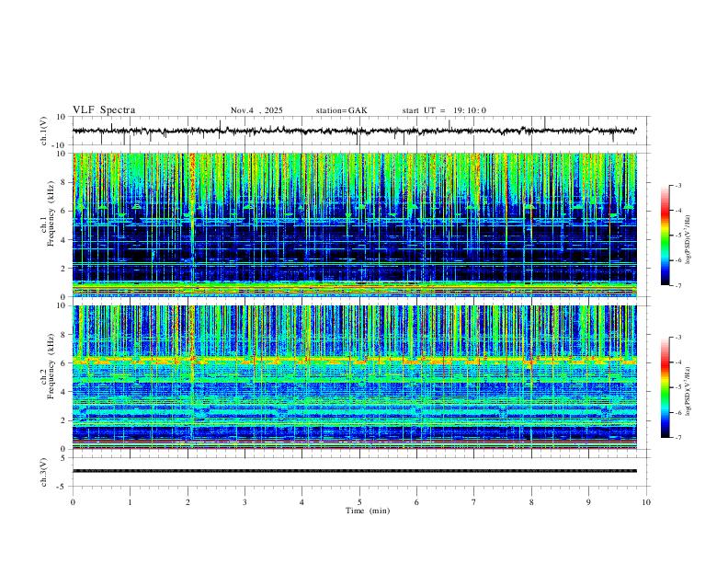Click the "VLF Spectra" plot title
This screenshot has width=728, height=563.
point(104,109)
